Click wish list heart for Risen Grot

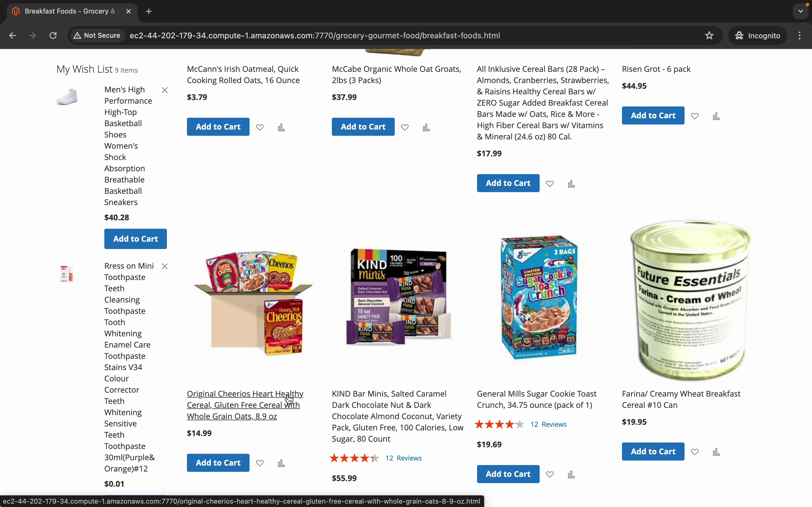pos(695,116)
